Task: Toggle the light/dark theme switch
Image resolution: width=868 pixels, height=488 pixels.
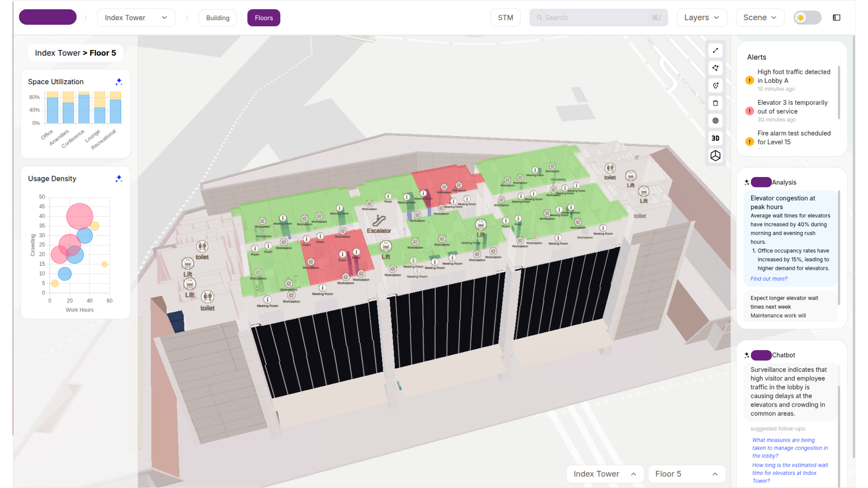Action: [x=808, y=18]
